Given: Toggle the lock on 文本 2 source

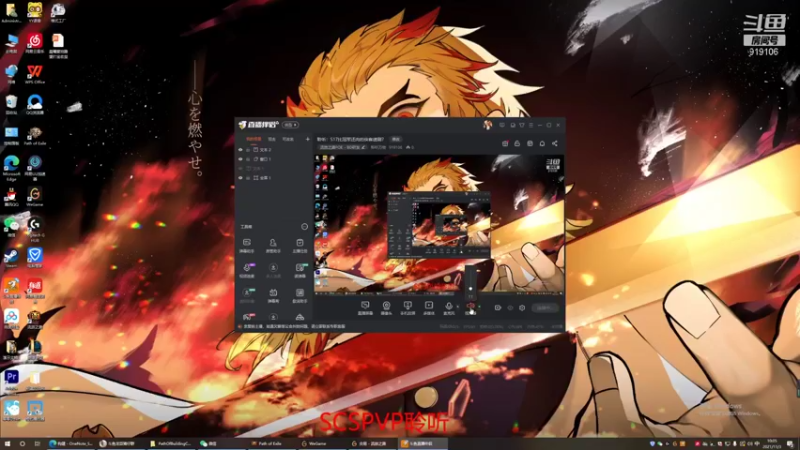Looking at the screenshot, I should (x=248, y=150).
